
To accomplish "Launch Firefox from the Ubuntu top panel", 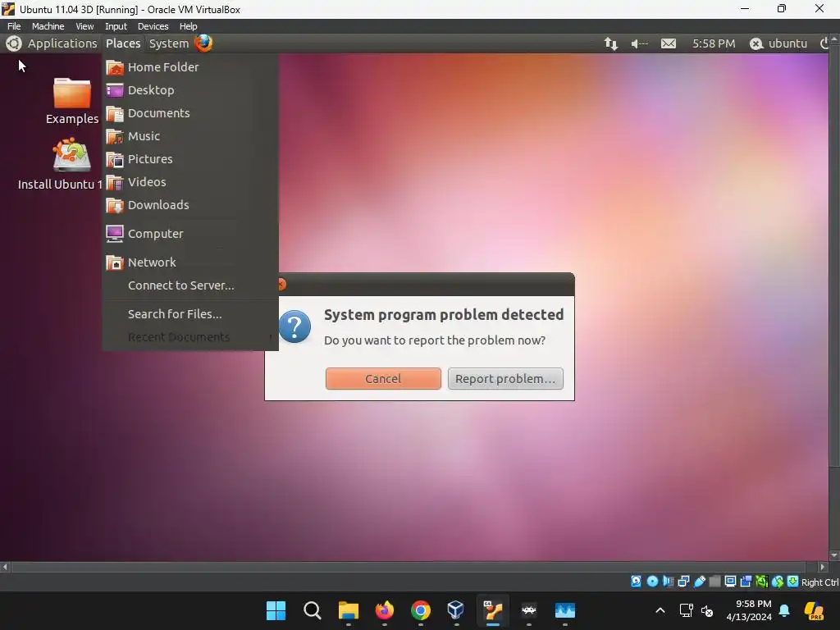I will 203,43.
